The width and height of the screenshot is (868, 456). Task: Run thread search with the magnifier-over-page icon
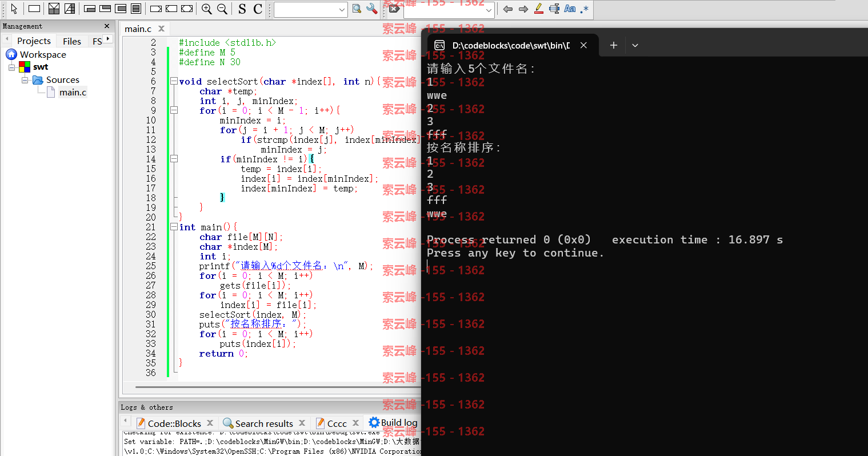357,9
